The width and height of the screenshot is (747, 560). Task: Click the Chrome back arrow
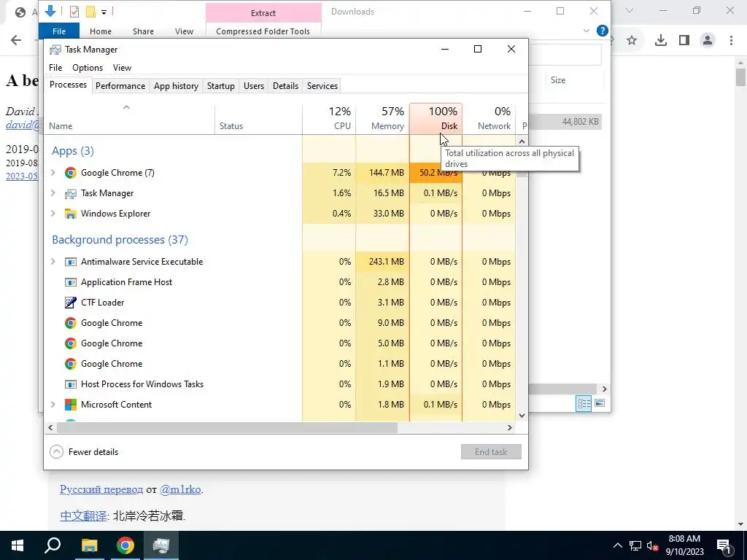[x=16, y=41]
